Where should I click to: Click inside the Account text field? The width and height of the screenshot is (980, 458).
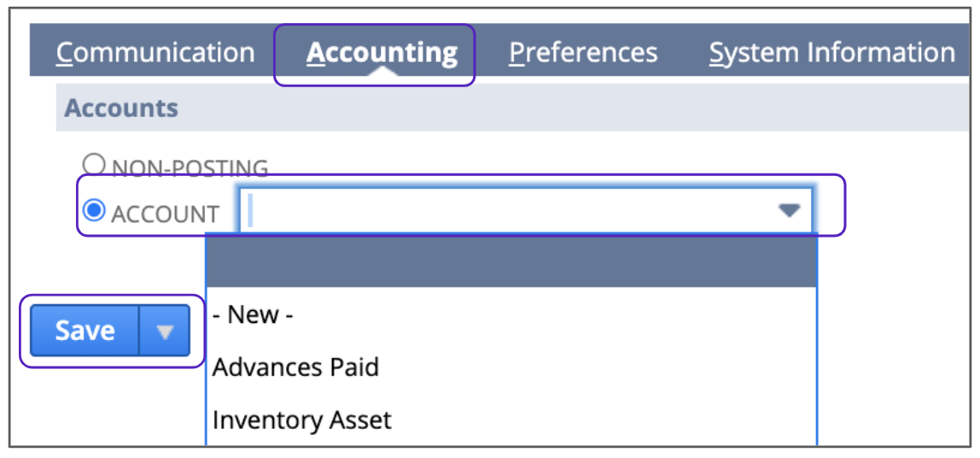(512, 210)
